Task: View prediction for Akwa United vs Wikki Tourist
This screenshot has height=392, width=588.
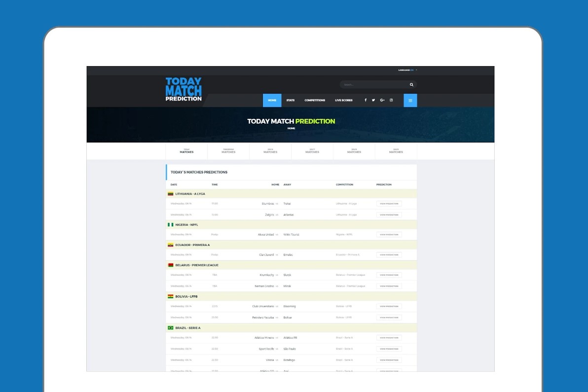Action: [389, 235]
